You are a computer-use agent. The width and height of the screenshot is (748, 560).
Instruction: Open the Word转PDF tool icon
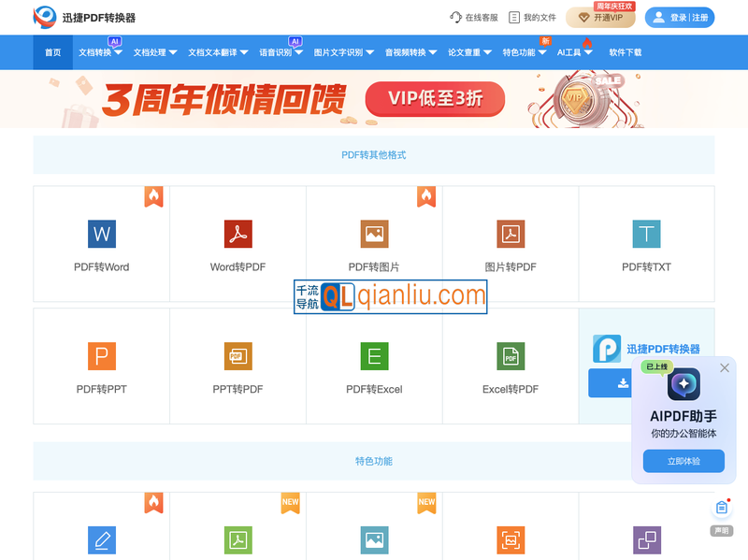[237, 234]
